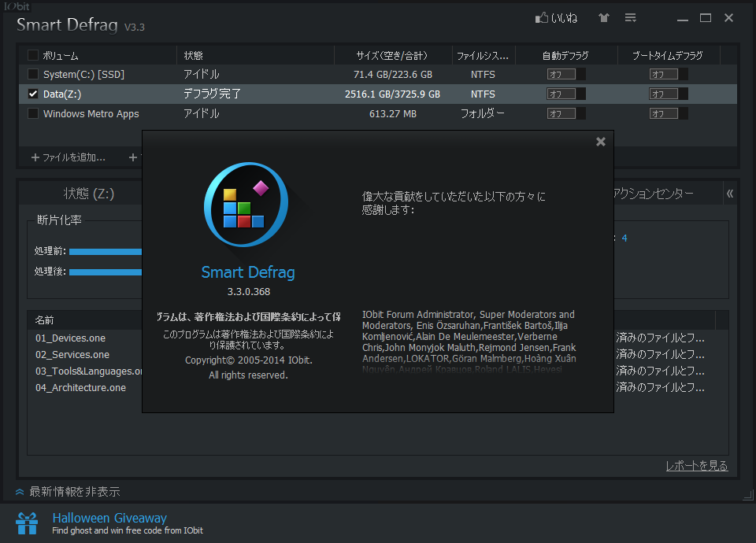Collapse the アクションセンター panel with the « arrow
756x543 pixels.
click(728, 193)
